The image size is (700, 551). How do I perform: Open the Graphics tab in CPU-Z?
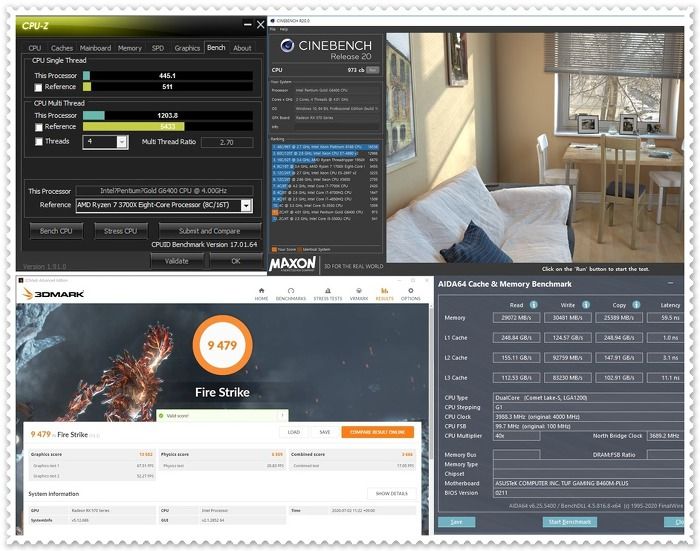click(187, 48)
